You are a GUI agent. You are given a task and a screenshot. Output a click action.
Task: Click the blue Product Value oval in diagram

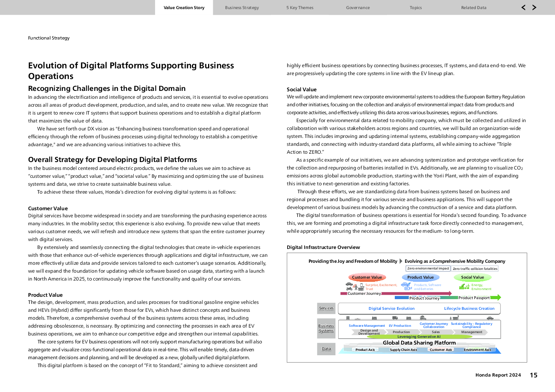(x=421, y=277)
